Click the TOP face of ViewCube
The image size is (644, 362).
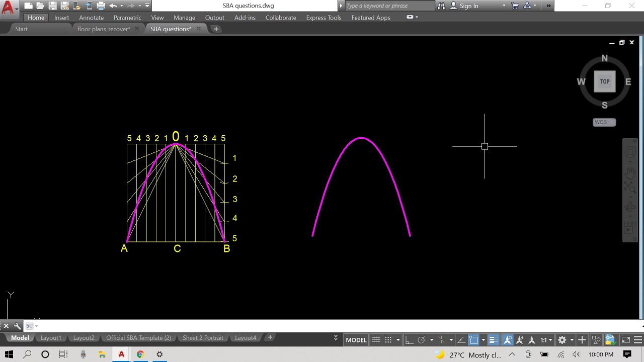tap(605, 81)
